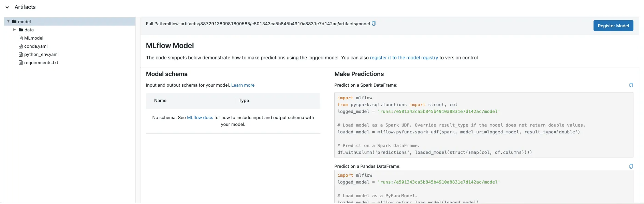This screenshot has width=644, height=204.
Task: Click the df.withColumn predictions code line
Action: coord(435,152)
